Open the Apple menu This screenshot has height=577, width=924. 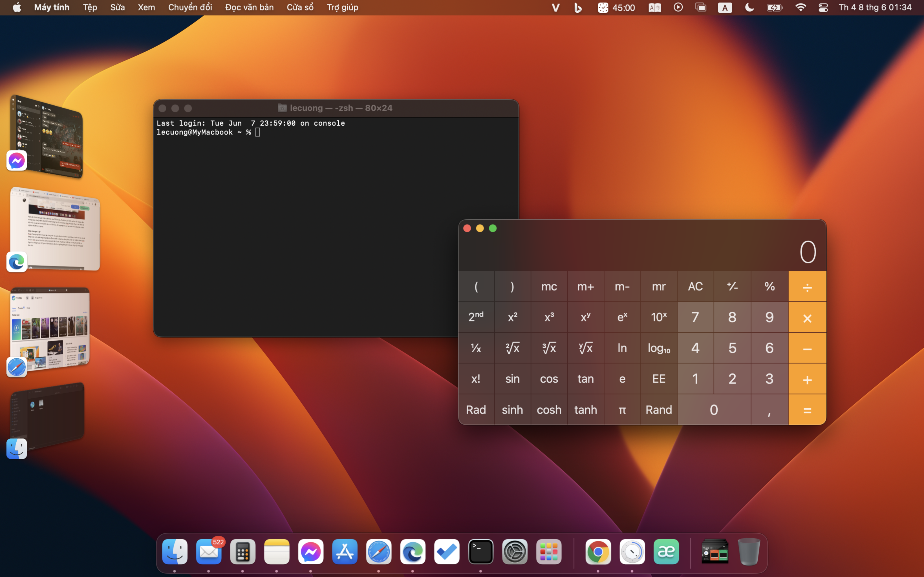(17, 7)
